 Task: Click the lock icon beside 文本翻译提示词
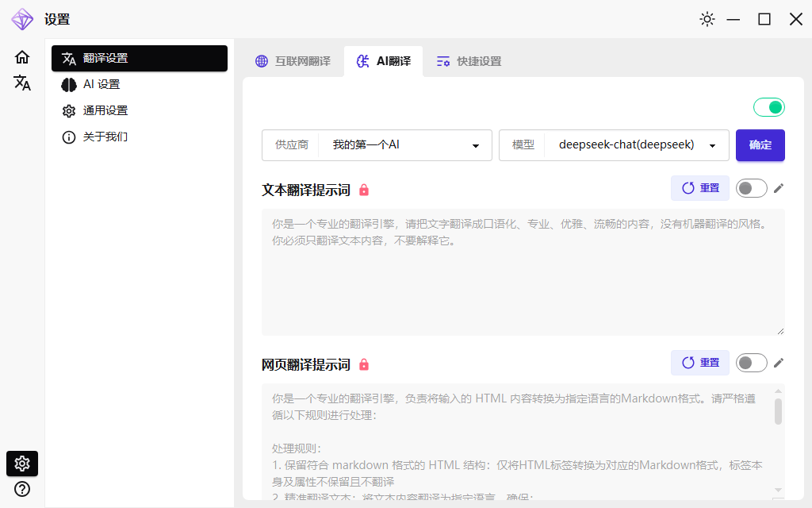pos(366,189)
